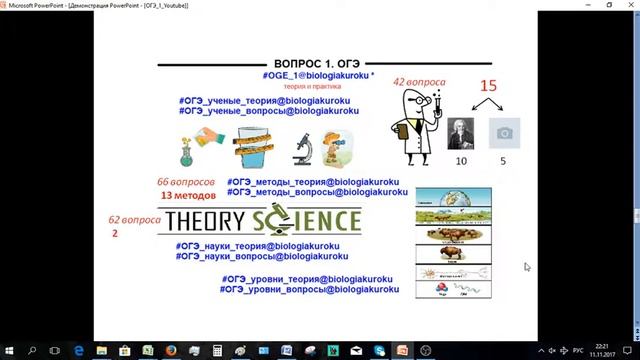This screenshot has height=360, width=640.
Task: Click the subtitle теория и практика
Action: point(312,87)
